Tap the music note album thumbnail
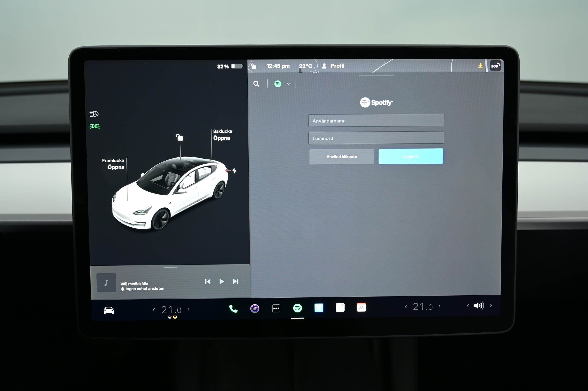Screen dimensions: 588x391 click(106, 283)
